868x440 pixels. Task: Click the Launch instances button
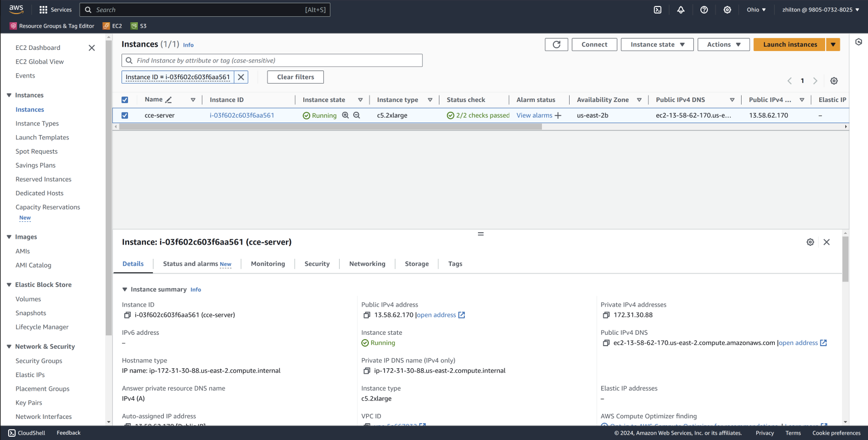coord(790,44)
